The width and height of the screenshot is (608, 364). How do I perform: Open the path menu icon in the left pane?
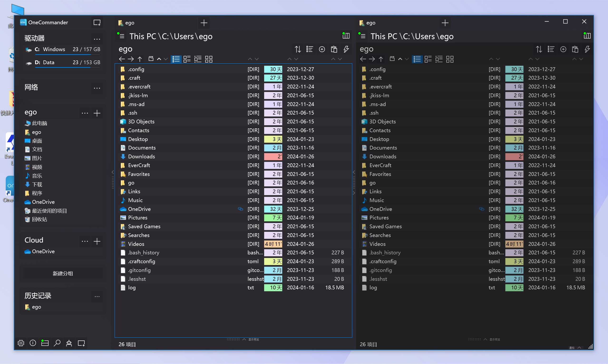click(122, 36)
